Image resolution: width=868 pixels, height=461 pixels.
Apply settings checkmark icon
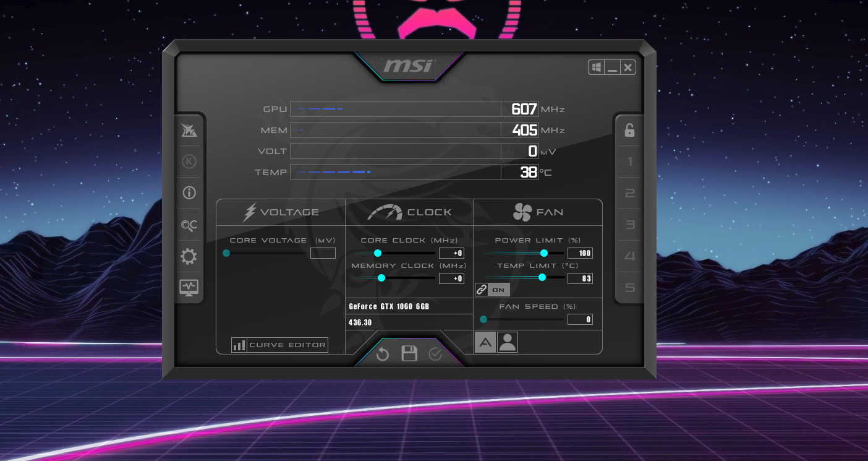tap(435, 354)
